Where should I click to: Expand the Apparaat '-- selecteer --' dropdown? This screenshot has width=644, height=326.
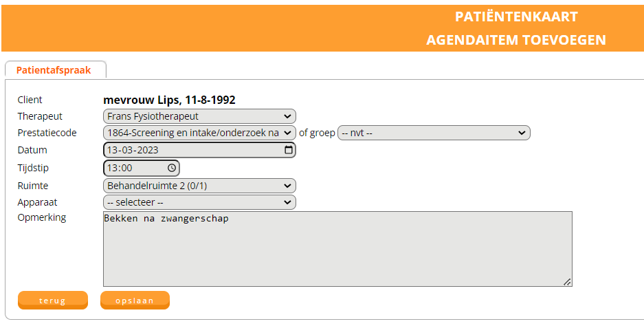[199, 202]
